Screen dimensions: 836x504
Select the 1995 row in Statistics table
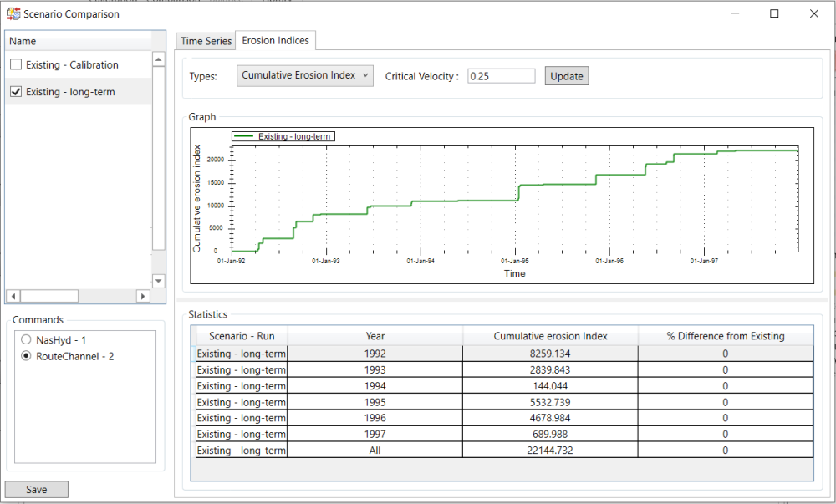pos(375,402)
